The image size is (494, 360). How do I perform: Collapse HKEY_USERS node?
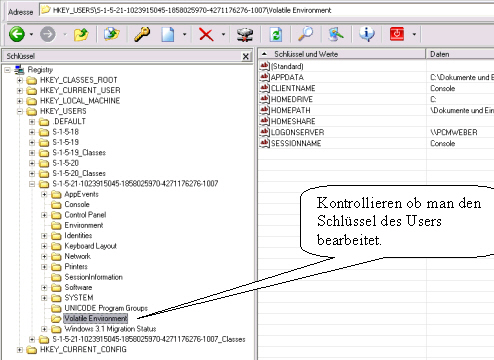[x=20, y=111]
